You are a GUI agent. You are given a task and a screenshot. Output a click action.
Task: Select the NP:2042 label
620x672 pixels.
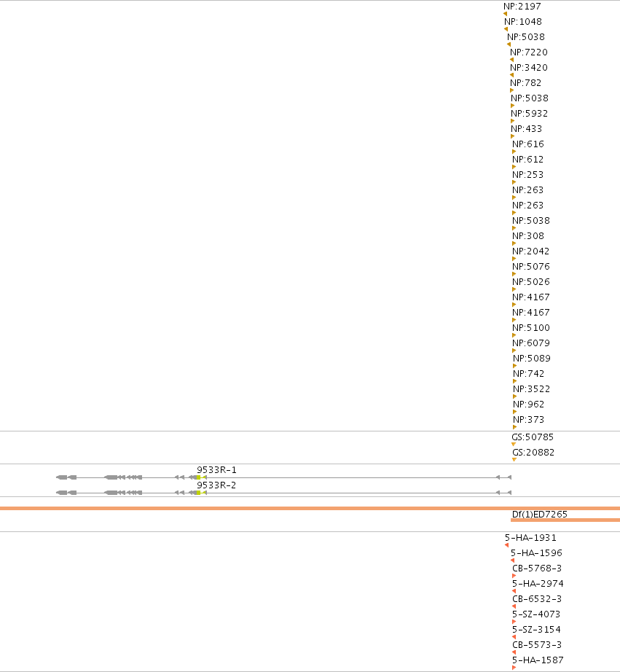click(x=531, y=251)
